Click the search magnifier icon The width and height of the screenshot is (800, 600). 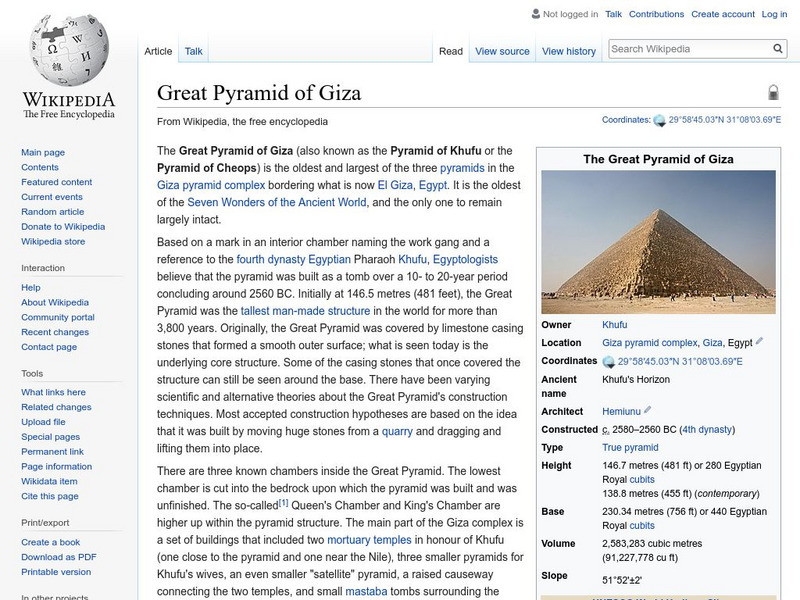click(778, 49)
